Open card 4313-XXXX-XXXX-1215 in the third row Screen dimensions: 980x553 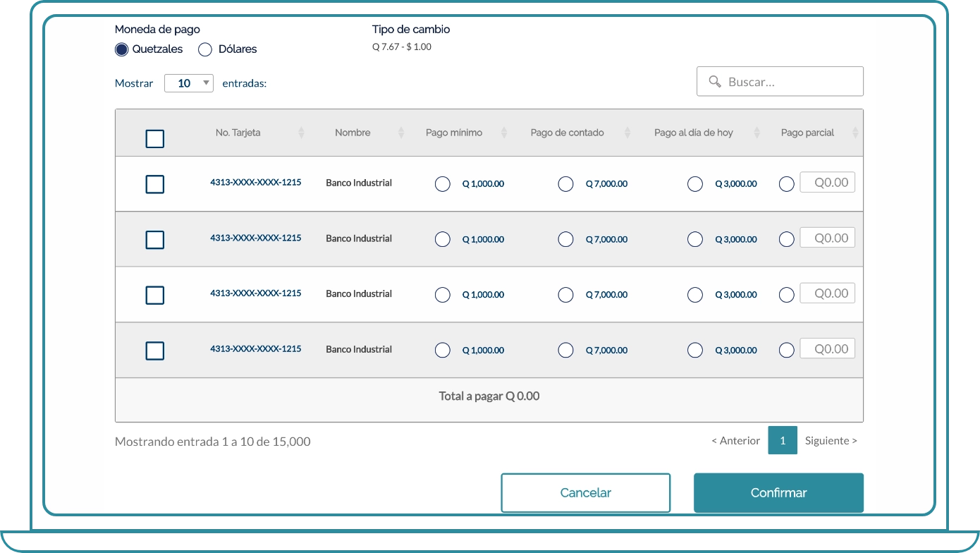[x=256, y=293]
